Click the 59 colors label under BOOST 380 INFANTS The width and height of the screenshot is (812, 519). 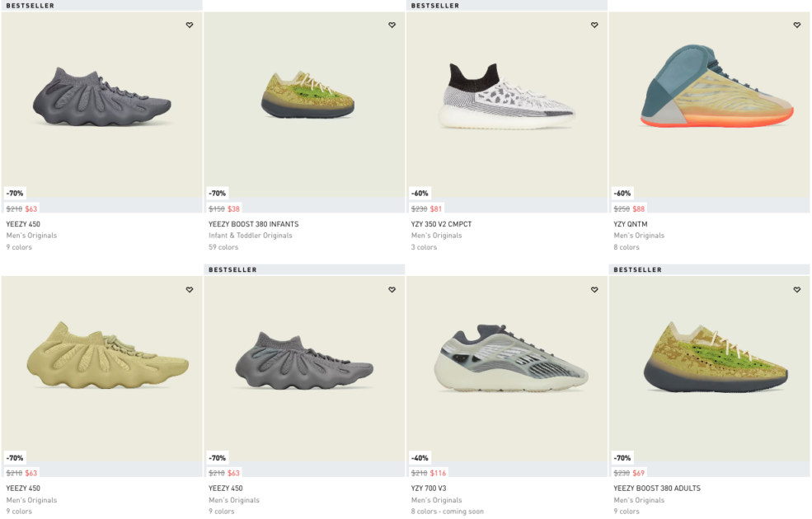tap(223, 247)
